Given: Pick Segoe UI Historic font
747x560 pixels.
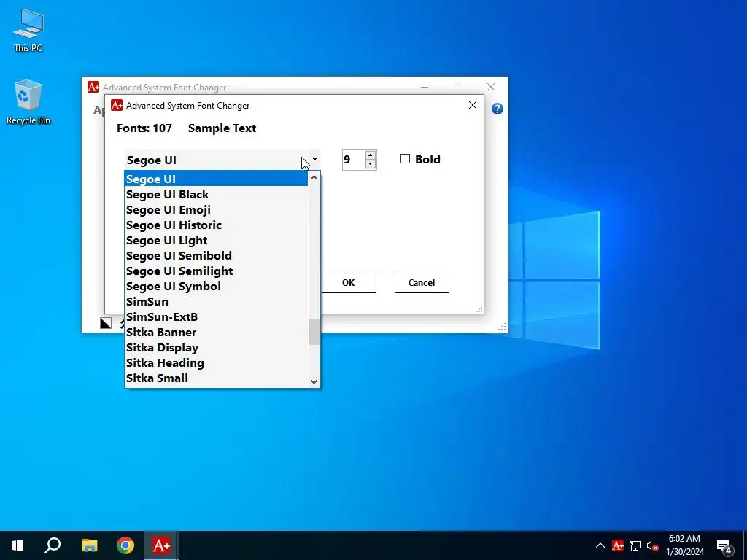Looking at the screenshot, I should coord(216,225).
